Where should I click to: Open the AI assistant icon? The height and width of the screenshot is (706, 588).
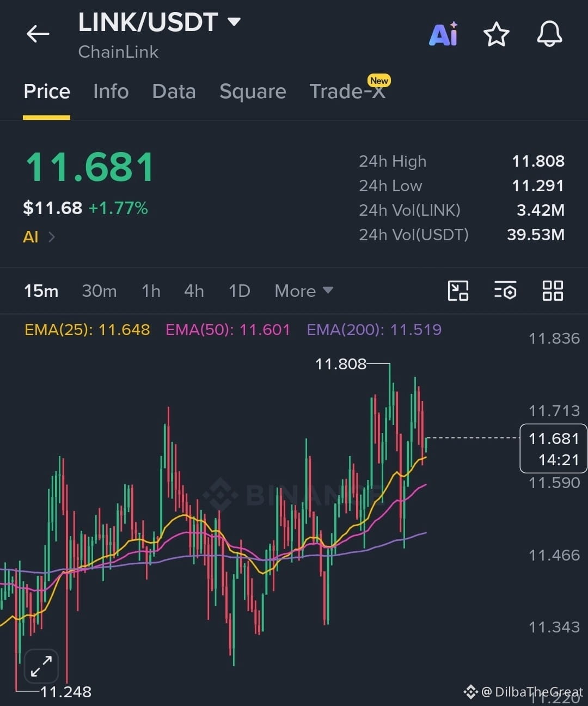(443, 34)
